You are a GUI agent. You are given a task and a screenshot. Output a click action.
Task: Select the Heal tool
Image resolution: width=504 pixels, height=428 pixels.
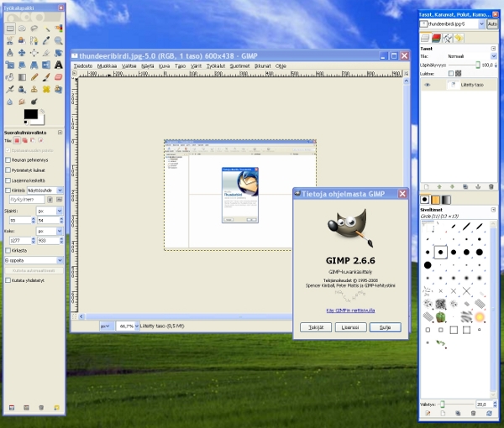pos(46,89)
